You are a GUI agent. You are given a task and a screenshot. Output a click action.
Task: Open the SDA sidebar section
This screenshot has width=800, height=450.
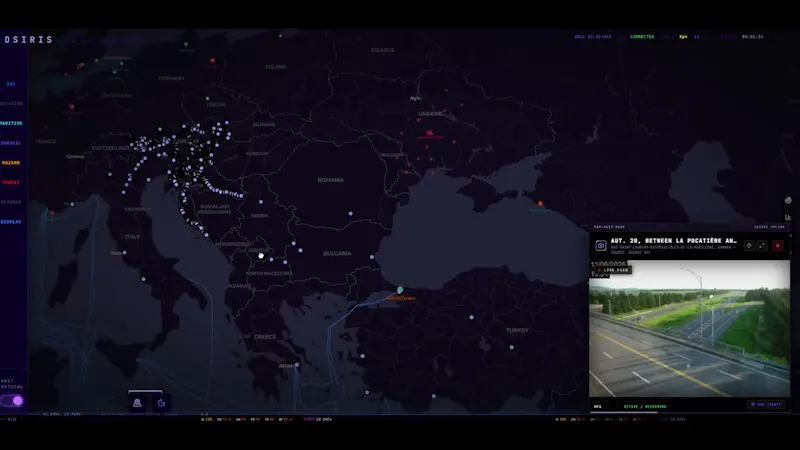(x=11, y=84)
